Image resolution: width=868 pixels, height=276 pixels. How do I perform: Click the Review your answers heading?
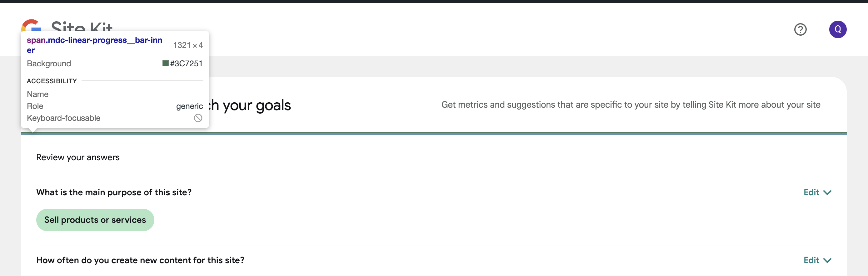coord(78,157)
